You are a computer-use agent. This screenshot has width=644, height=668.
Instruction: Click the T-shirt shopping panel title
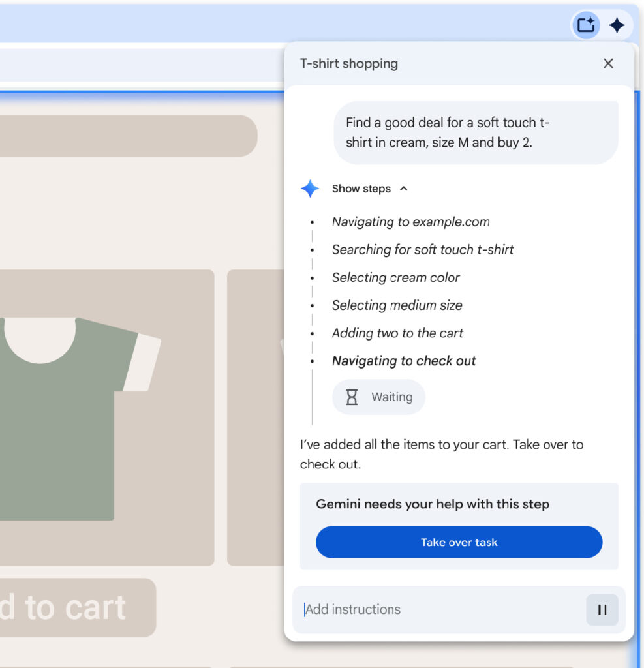pos(348,63)
